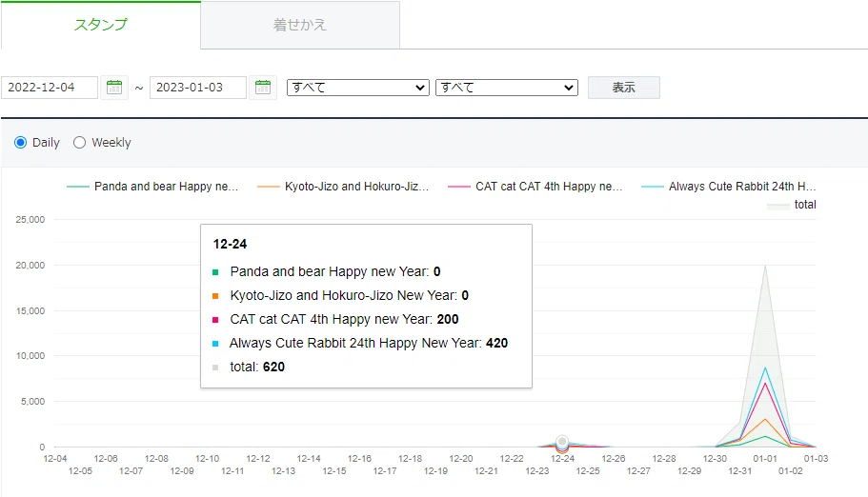Viewport: 868px width, 497px height.
Task: Click tooltip row 'Always Cute Rabbit 24th Happy New Year: 420'
Action: [360, 343]
